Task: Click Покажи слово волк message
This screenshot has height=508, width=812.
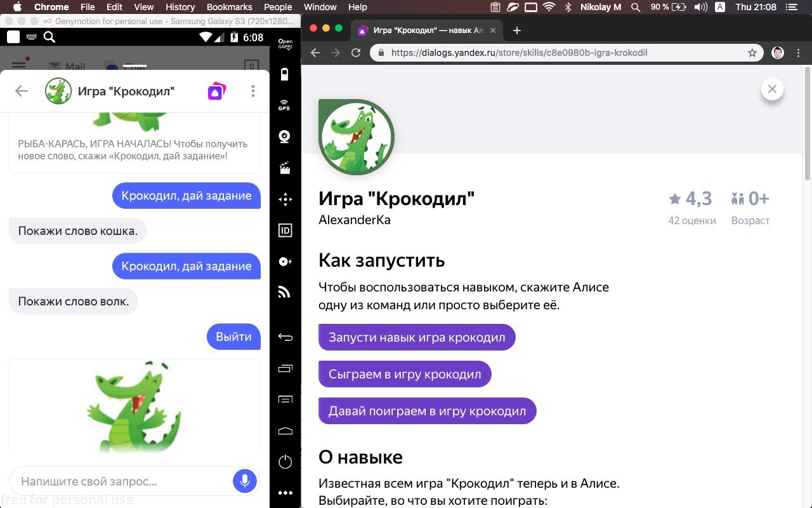Action: click(x=73, y=301)
